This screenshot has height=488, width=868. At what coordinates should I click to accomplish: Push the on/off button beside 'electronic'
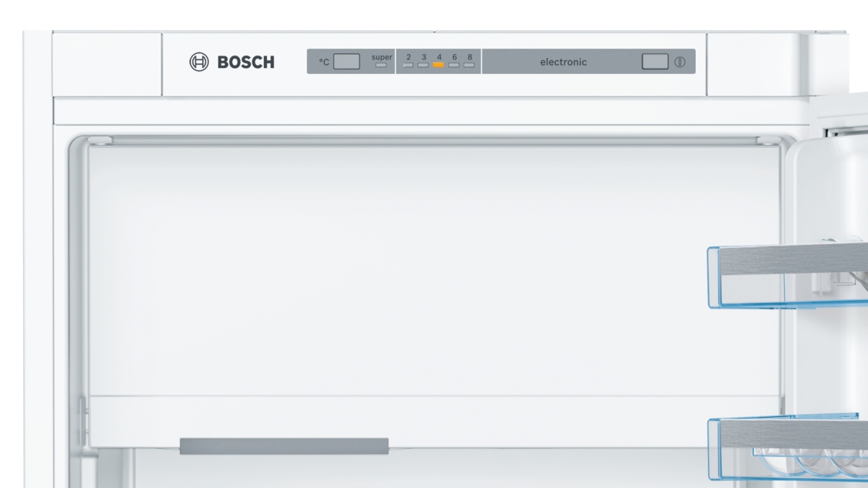pos(655,61)
